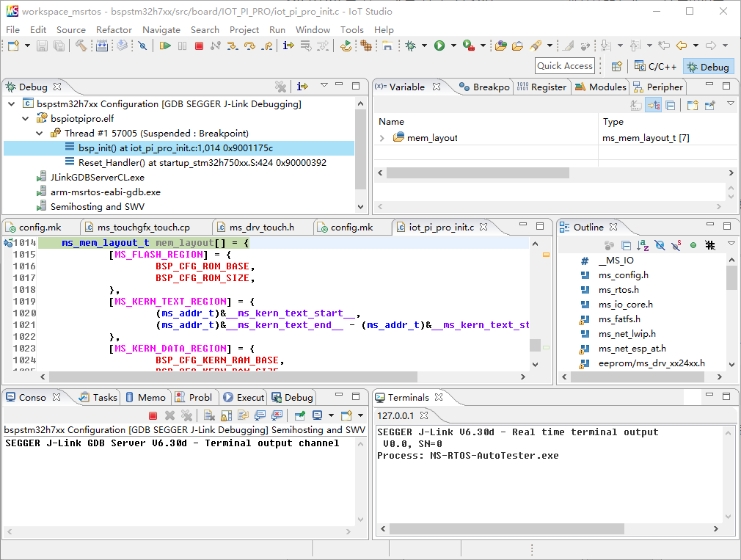Image resolution: width=741 pixels, height=560 pixels.
Task: Open the Run button dropdown arrow
Action: tap(453, 46)
